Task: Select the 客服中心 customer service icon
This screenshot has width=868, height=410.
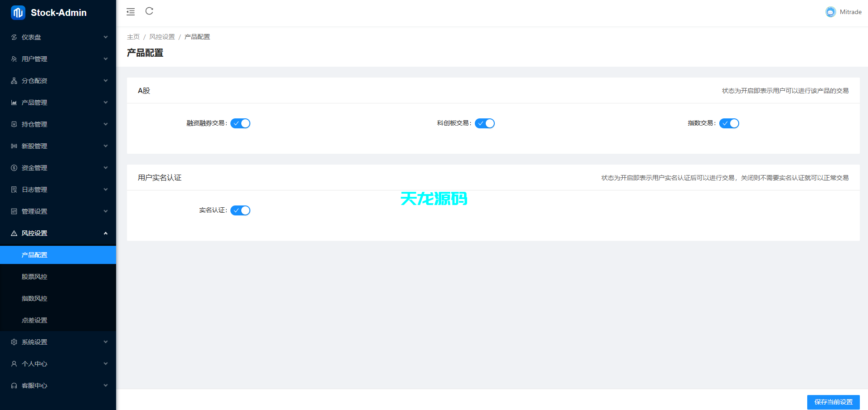Action: click(x=14, y=386)
